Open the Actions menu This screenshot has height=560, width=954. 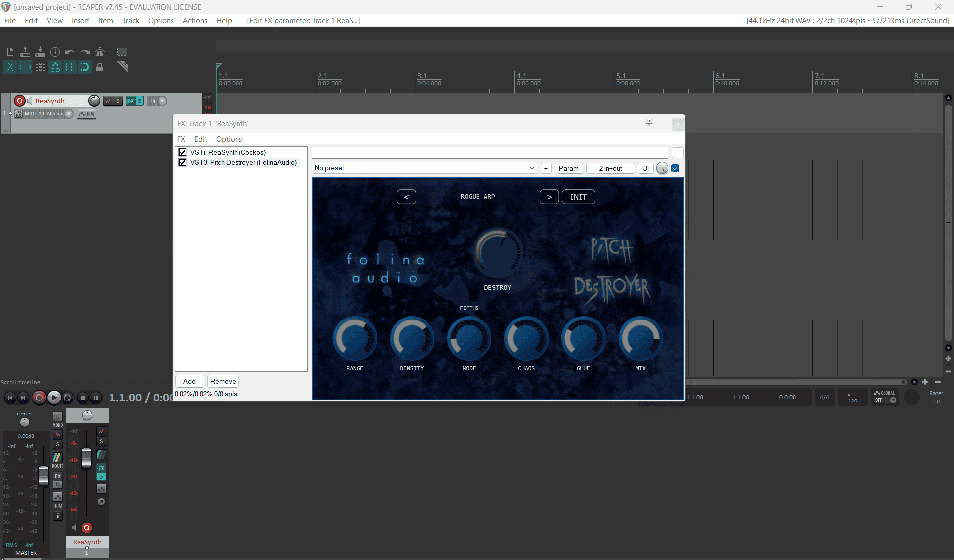click(195, 21)
